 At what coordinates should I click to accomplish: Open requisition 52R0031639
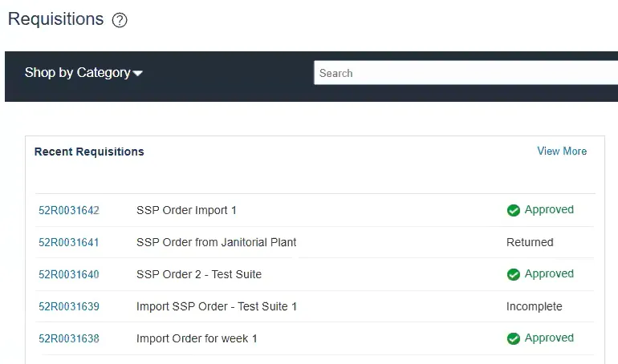coord(69,306)
